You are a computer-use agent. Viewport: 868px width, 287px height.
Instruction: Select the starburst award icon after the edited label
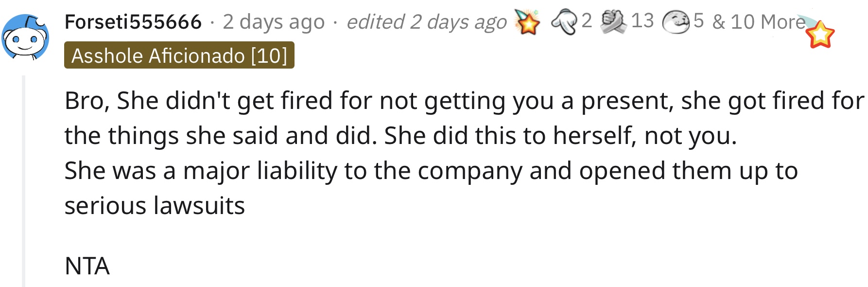[x=527, y=22]
